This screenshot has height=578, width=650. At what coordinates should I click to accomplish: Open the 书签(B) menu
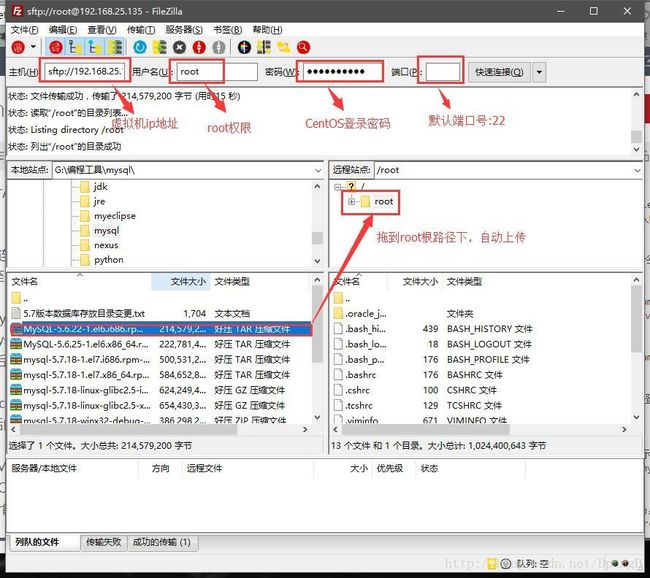228,30
